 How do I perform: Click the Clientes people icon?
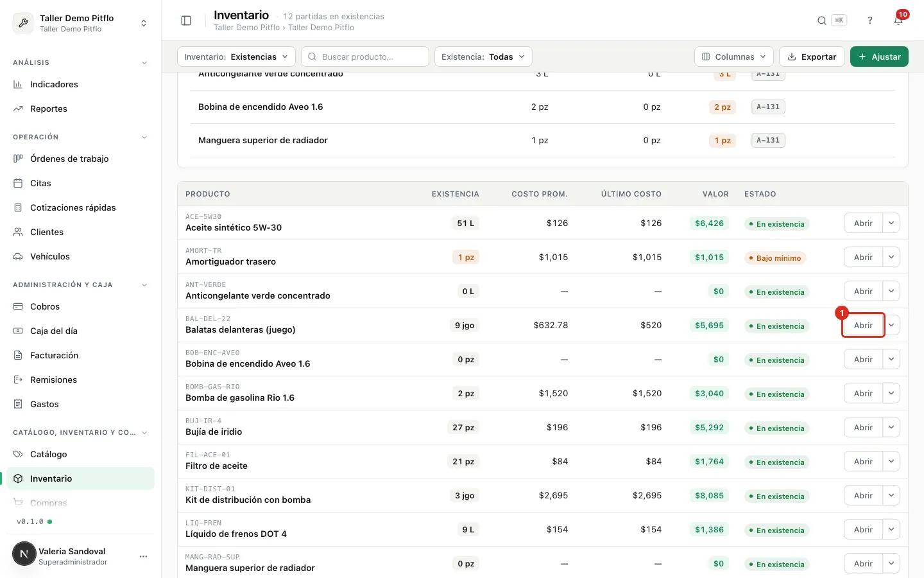[x=18, y=232]
